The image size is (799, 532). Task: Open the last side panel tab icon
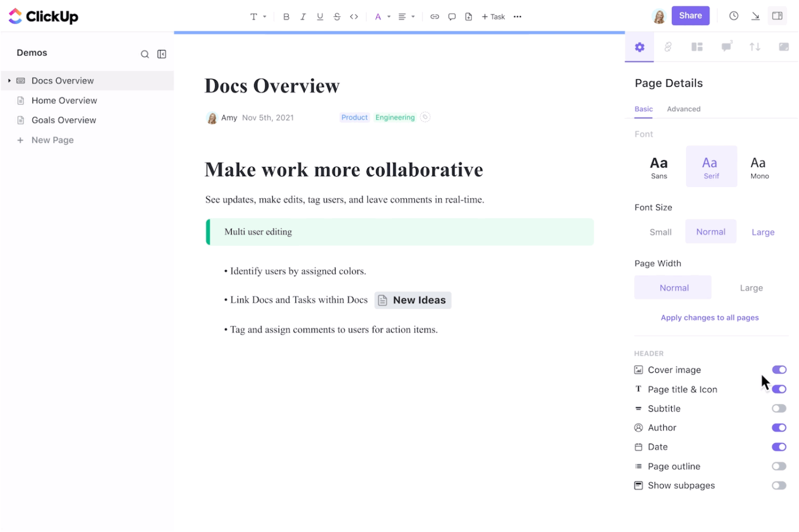pos(784,47)
